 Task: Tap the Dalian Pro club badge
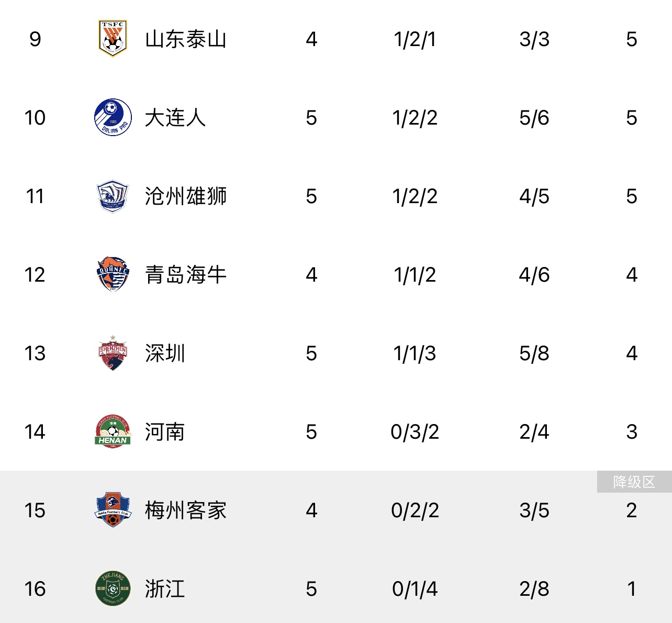(x=113, y=117)
